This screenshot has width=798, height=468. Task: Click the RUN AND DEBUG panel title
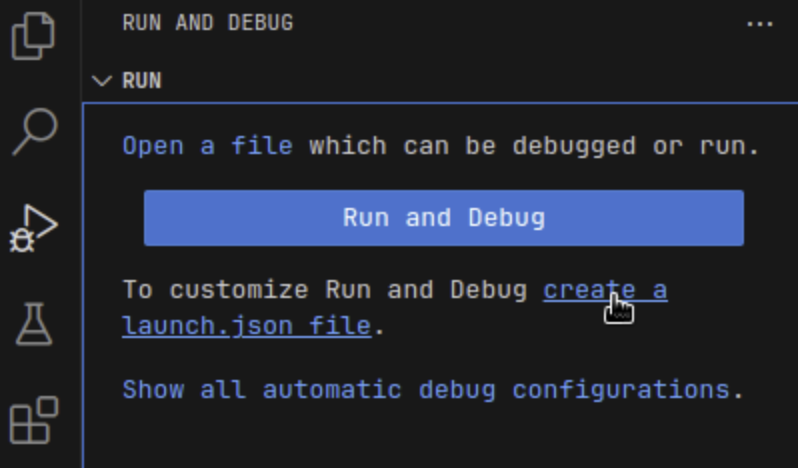207,23
